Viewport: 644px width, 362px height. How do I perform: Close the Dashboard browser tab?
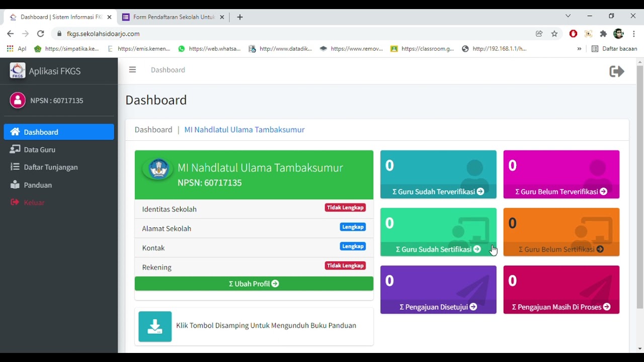[109, 17]
